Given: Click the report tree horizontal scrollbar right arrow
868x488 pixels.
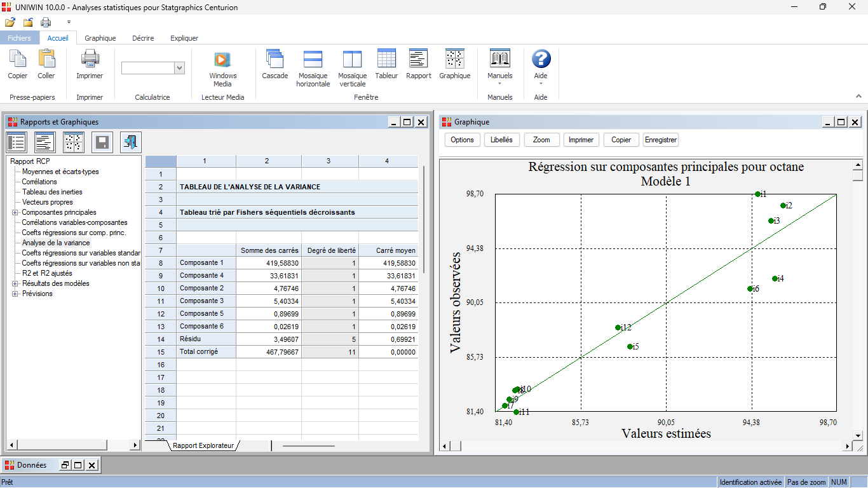Looking at the screenshot, I should (135, 445).
